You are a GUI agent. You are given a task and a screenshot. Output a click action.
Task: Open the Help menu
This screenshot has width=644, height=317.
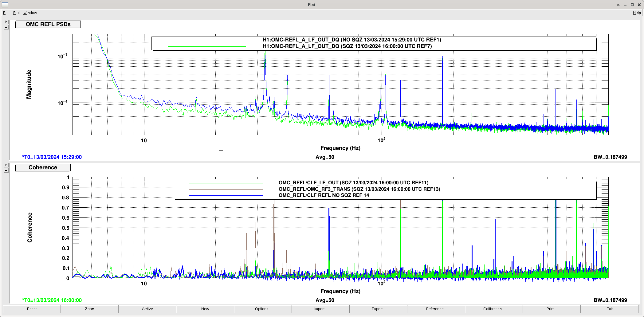(637, 13)
